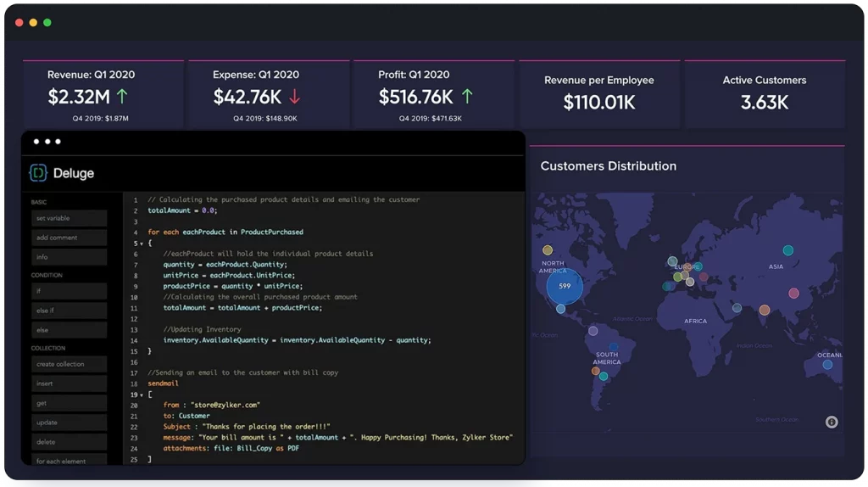Image resolution: width=868 pixels, height=487 pixels.
Task: Select the 599 customer bubble on map
Action: pos(564,287)
